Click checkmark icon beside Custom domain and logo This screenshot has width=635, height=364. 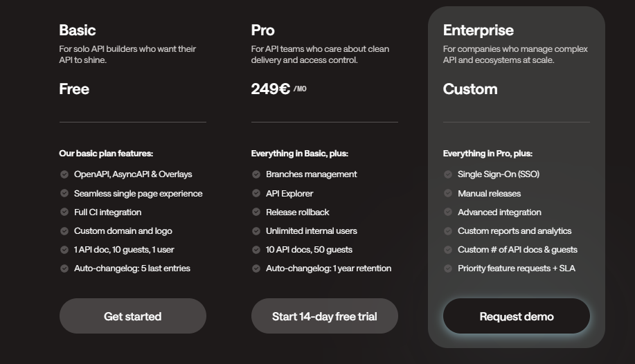[x=64, y=231]
